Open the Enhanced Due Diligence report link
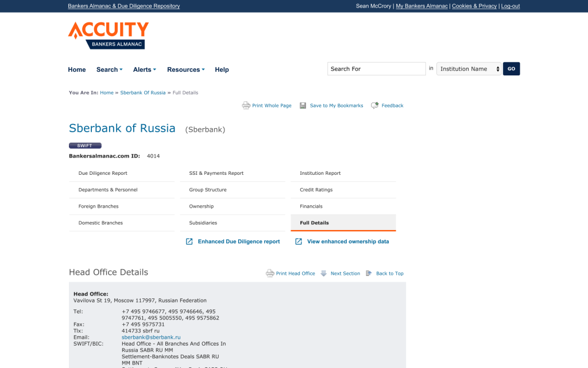 point(239,241)
